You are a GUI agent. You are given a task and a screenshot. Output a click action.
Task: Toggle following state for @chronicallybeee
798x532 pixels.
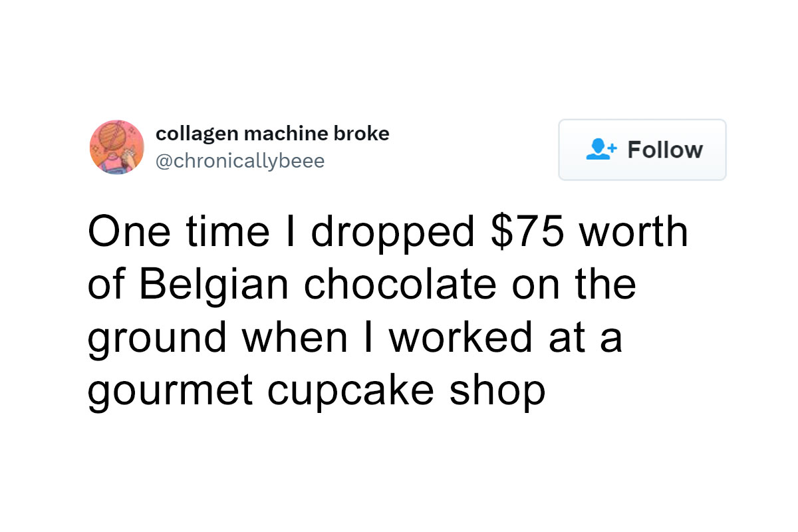click(642, 149)
